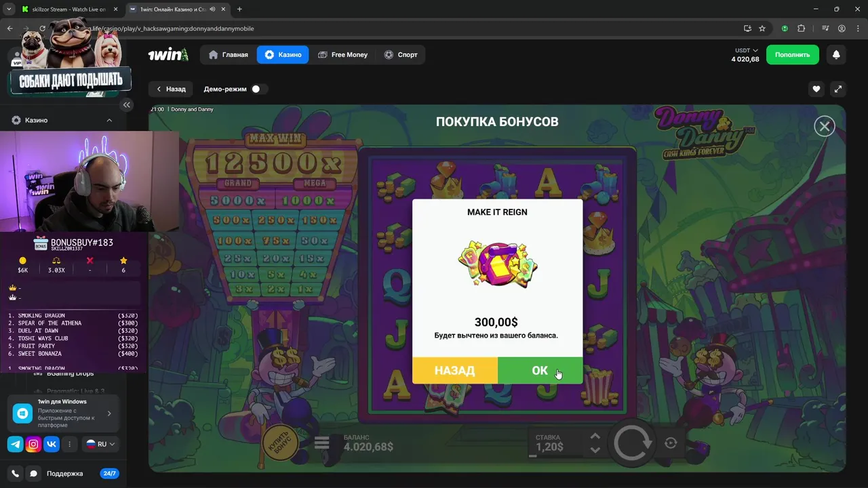Click the green Пополнить deposit button
The image size is (868, 488).
tap(793, 55)
